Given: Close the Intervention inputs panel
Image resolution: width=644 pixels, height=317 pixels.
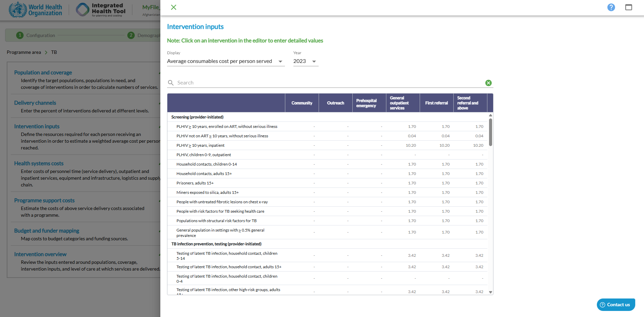Looking at the screenshot, I should point(173,7).
